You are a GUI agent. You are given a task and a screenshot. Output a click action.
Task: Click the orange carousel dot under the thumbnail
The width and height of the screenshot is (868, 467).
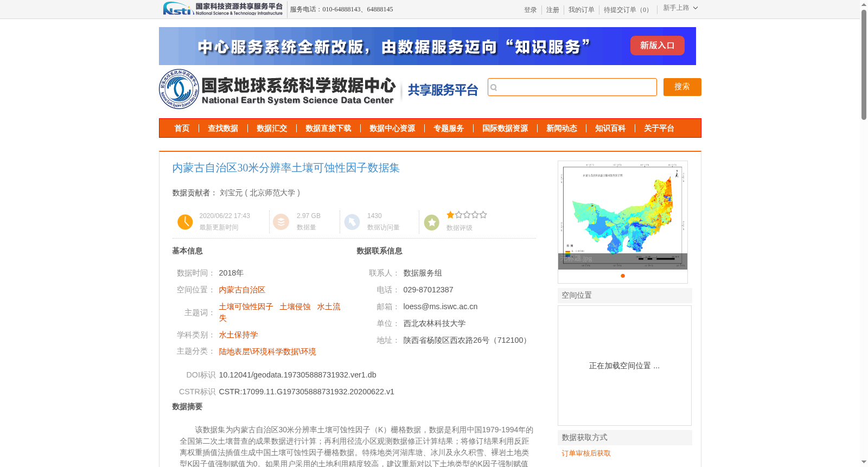coord(623,276)
